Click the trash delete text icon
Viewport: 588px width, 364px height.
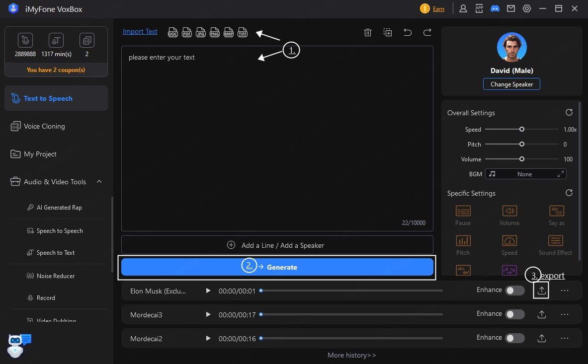point(367,33)
